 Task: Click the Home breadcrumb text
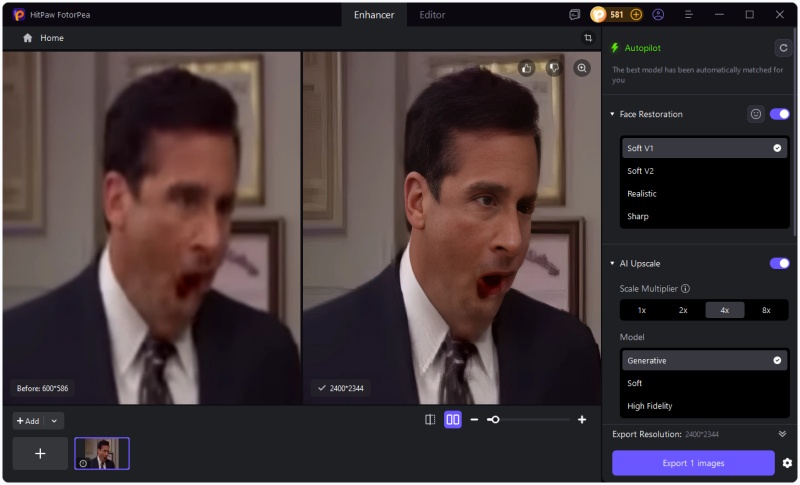click(52, 38)
